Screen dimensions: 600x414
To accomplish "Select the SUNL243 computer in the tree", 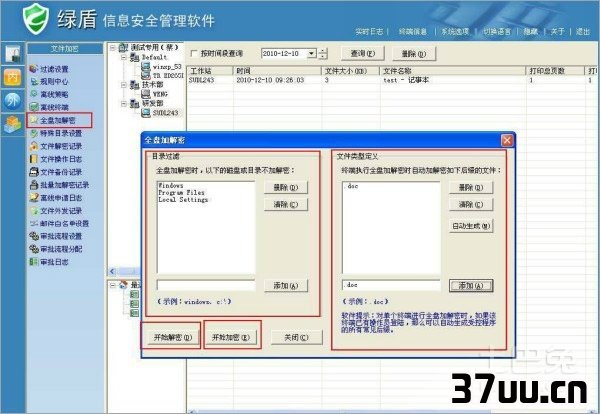I will pos(160,113).
